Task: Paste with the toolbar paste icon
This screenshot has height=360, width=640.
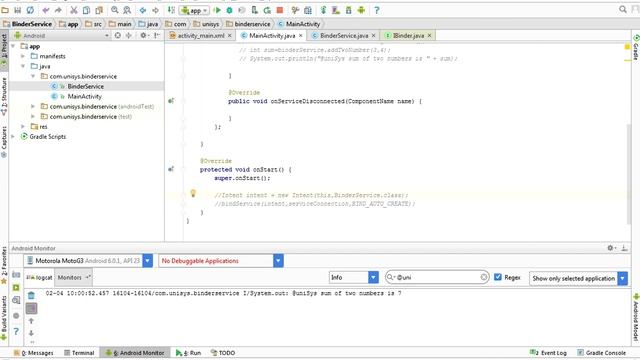Action: coord(99,10)
